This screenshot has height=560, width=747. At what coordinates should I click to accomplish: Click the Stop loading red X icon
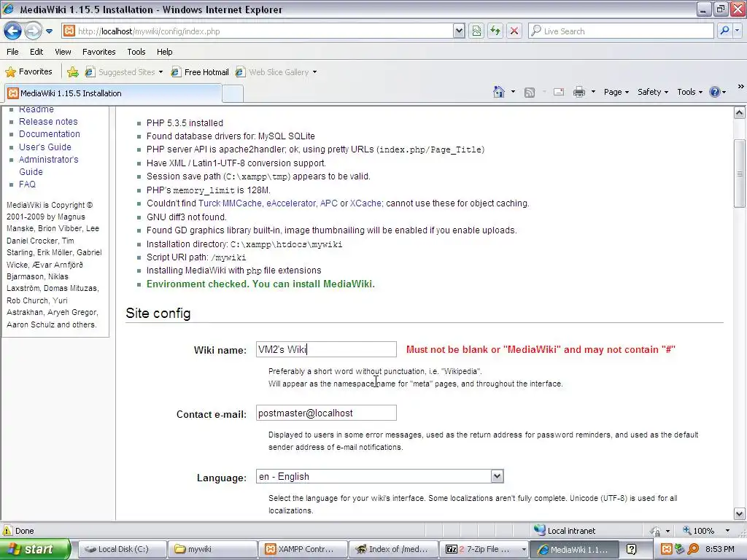click(x=514, y=31)
